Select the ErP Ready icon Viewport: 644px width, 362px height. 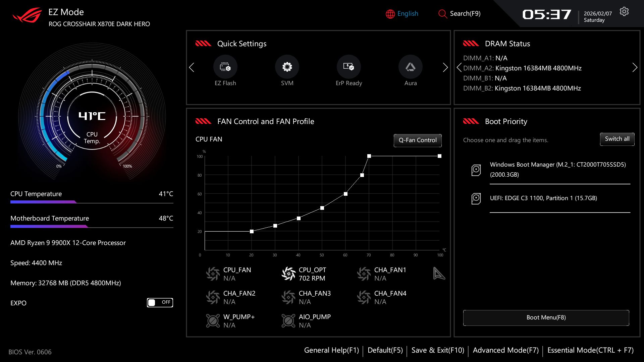tap(348, 67)
